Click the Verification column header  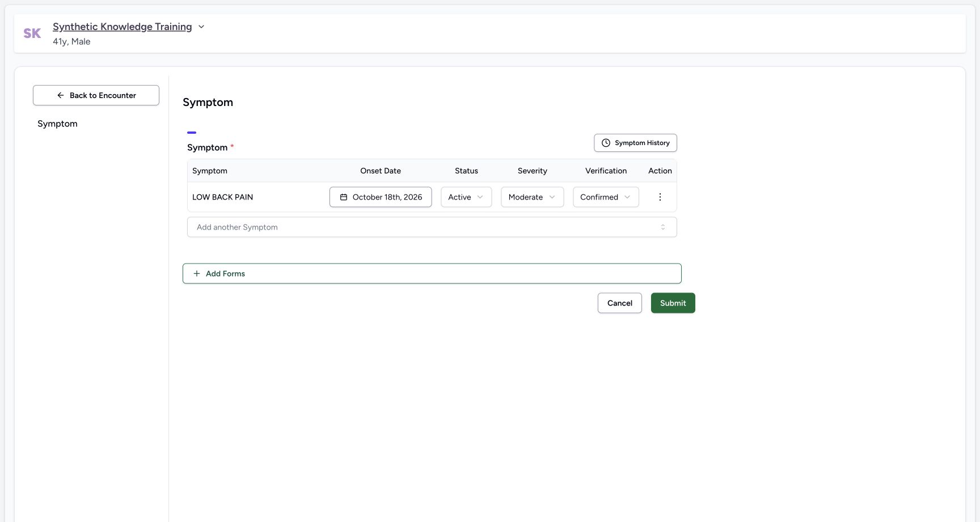pos(606,171)
